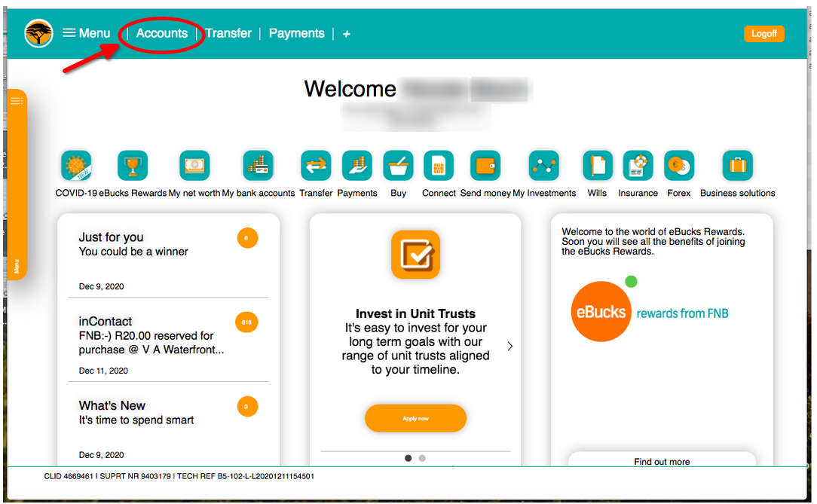Open the COVID-19 icon
The height and width of the screenshot is (504, 817).
click(x=76, y=166)
